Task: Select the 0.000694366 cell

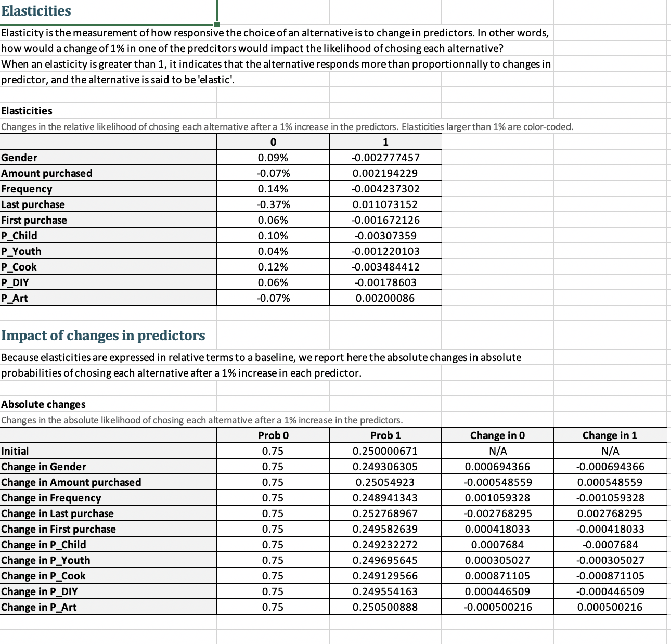Action: point(498,467)
